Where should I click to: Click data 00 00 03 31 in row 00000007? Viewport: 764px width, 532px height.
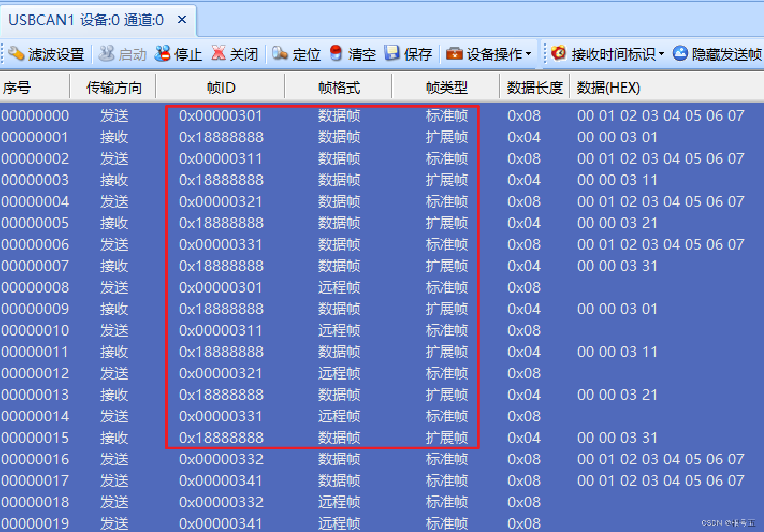click(617, 266)
